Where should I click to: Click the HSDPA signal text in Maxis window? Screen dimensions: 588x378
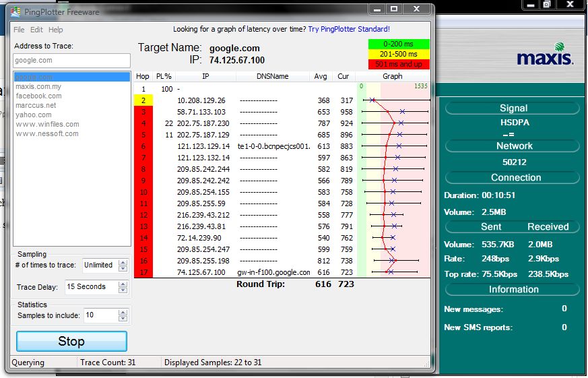point(515,122)
